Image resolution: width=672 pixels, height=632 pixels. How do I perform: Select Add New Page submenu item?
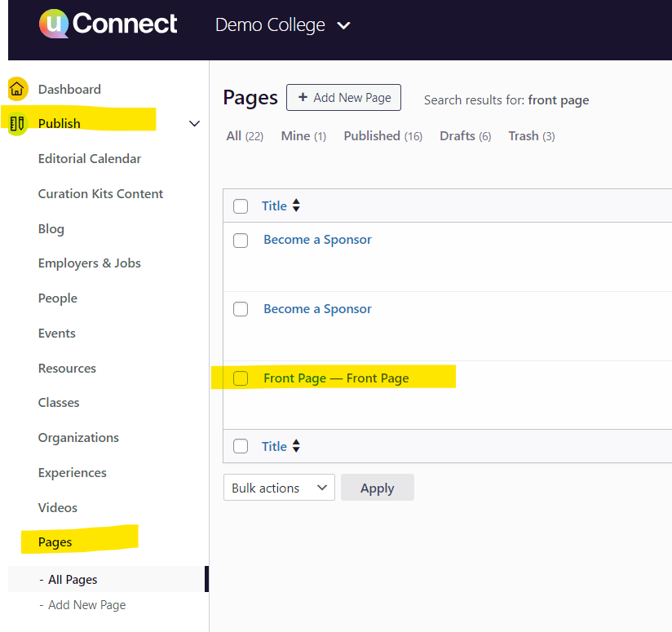click(x=86, y=605)
